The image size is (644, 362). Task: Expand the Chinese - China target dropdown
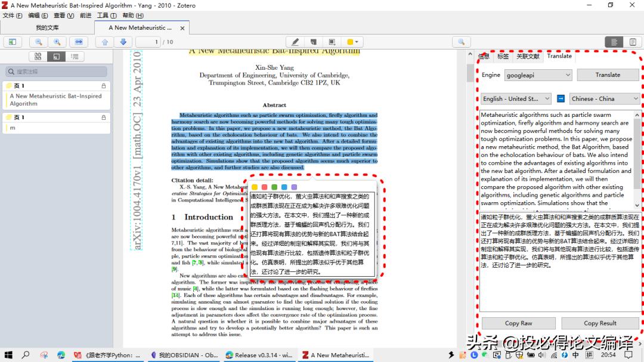coord(603,98)
